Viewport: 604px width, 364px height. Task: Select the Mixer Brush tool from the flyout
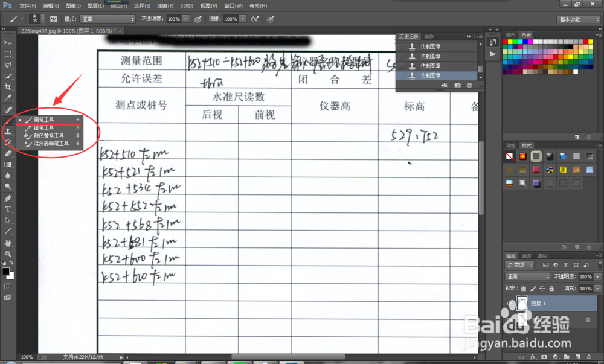[51, 143]
